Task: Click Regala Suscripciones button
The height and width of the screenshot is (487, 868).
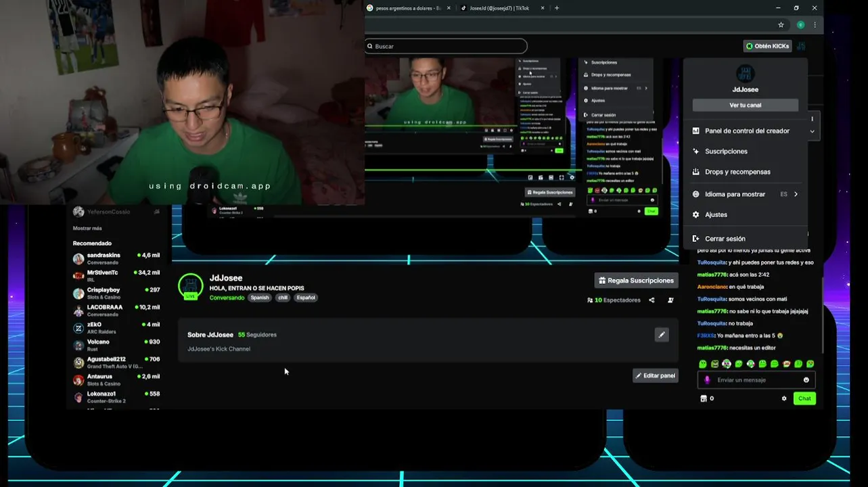Action: pyautogui.click(x=636, y=280)
